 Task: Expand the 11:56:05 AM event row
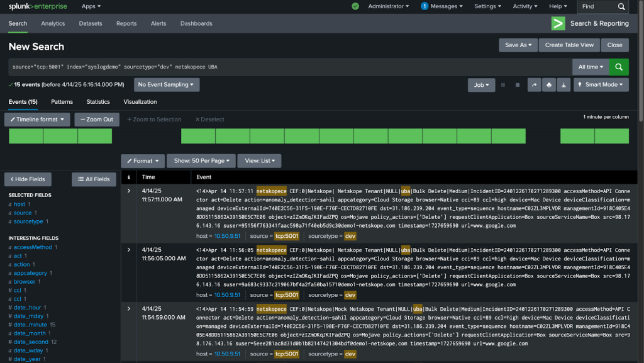tap(128, 250)
